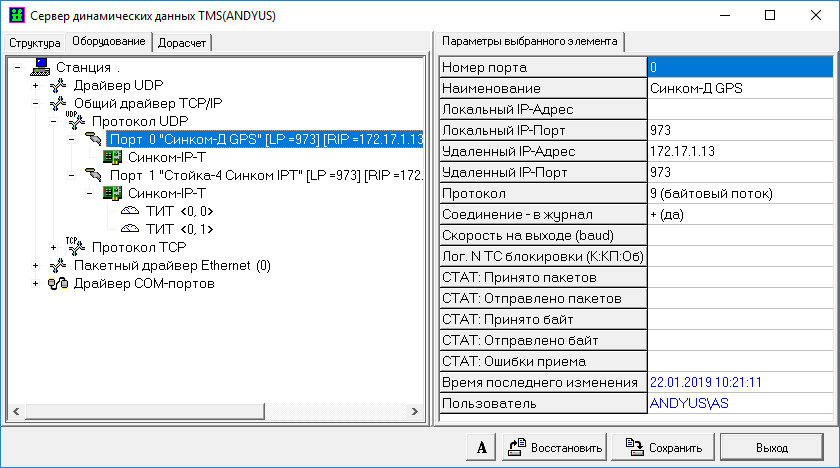
Task: Click the Протокол UDP node icon
Action: pos(76,121)
